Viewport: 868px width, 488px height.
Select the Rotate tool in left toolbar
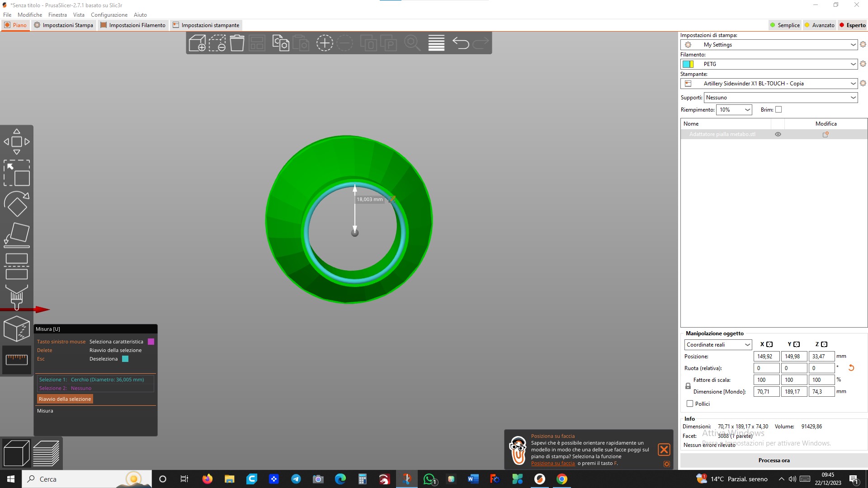(x=17, y=204)
